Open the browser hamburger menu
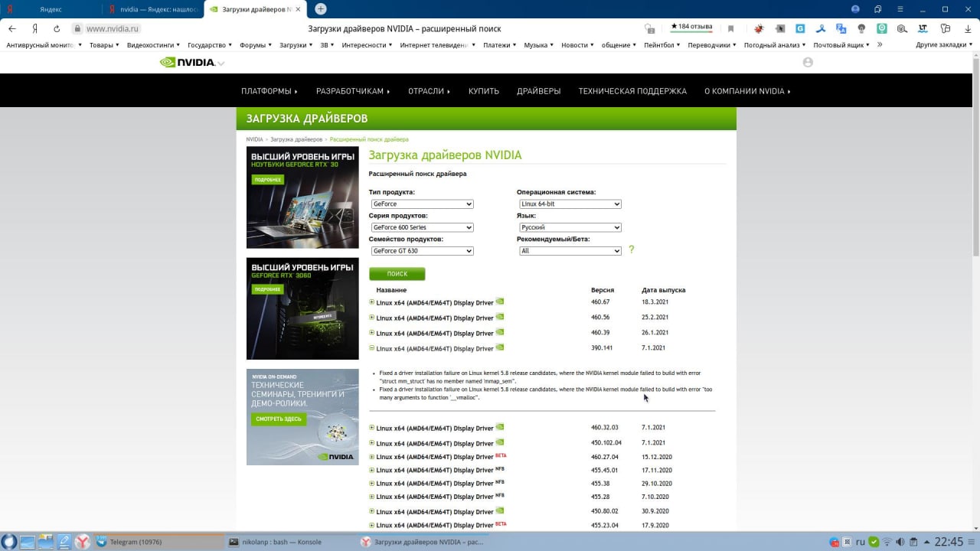 [900, 9]
